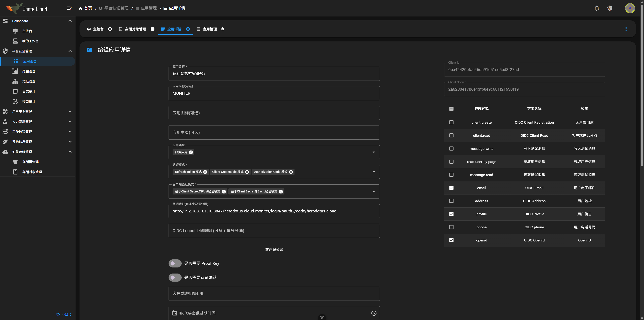Click the user avatar icon
Viewport: 644px width, 320px height.
point(630,8)
